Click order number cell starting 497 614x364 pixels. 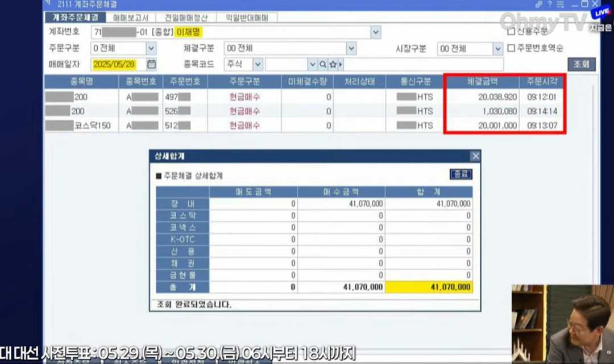[185, 97]
